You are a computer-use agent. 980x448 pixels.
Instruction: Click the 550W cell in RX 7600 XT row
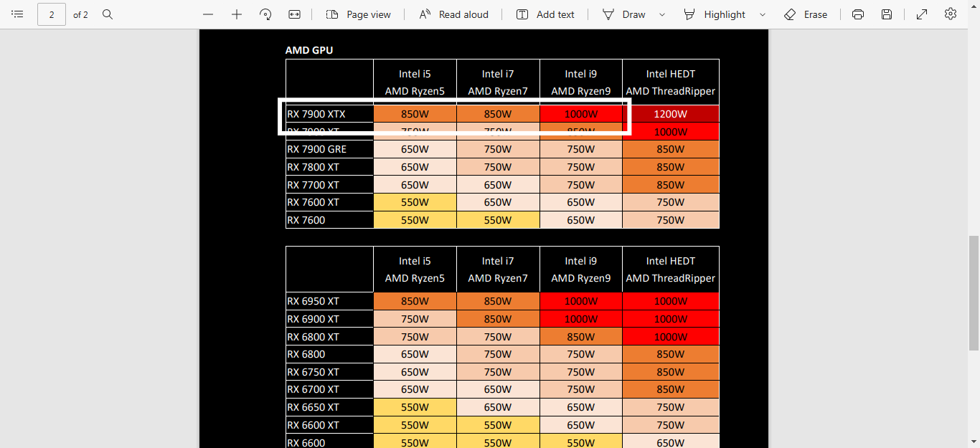(x=415, y=202)
